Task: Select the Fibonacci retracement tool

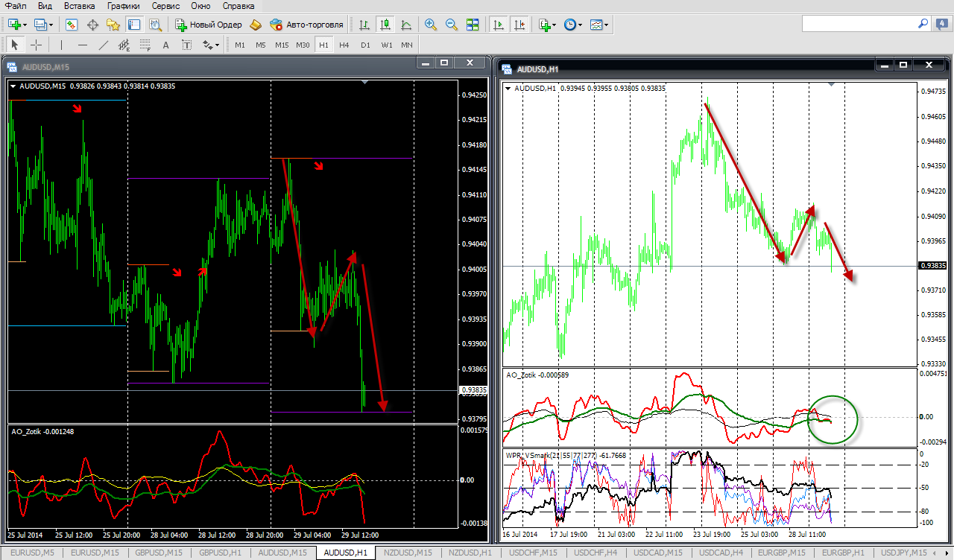Action: (145, 45)
